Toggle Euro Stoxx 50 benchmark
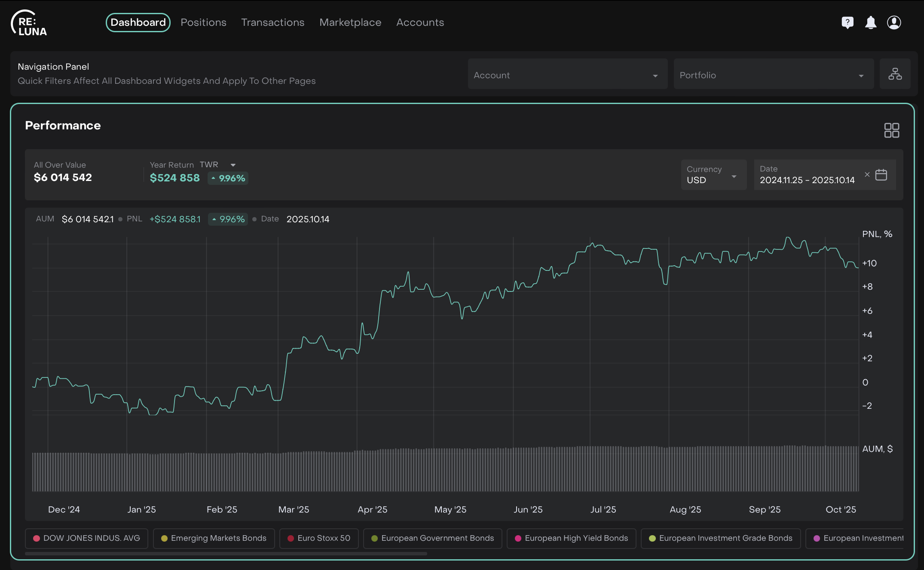The height and width of the screenshot is (570, 924). tap(319, 538)
